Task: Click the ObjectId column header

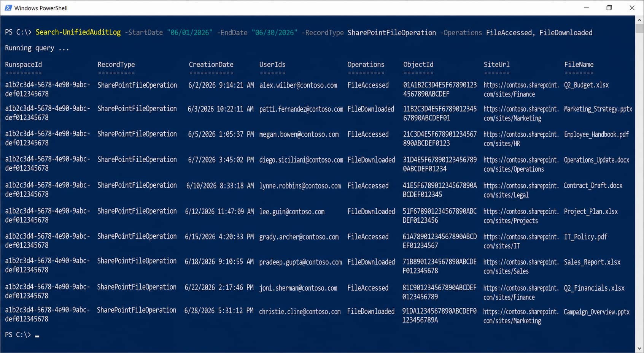Action: 418,65
